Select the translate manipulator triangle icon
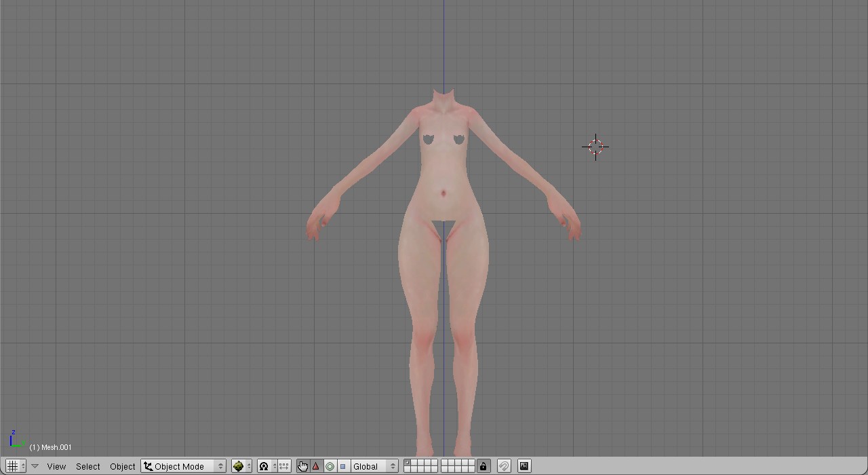868x475 pixels. point(316,466)
